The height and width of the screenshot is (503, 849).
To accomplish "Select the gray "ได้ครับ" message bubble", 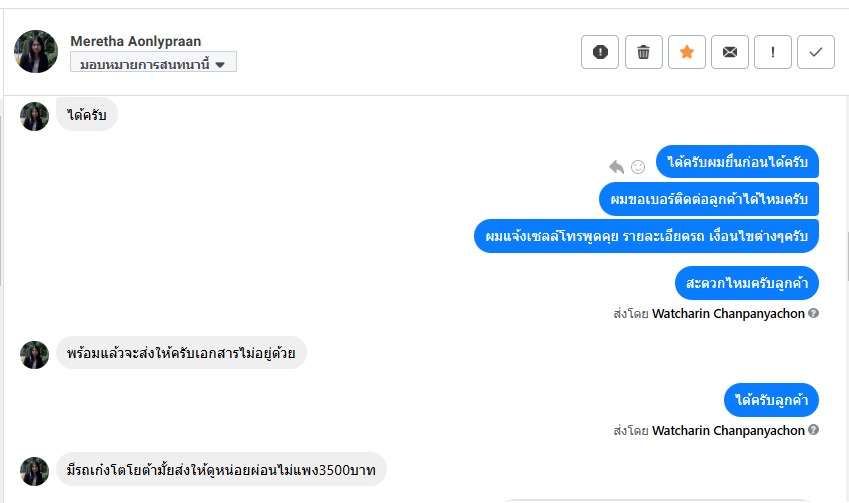I will click(86, 116).
